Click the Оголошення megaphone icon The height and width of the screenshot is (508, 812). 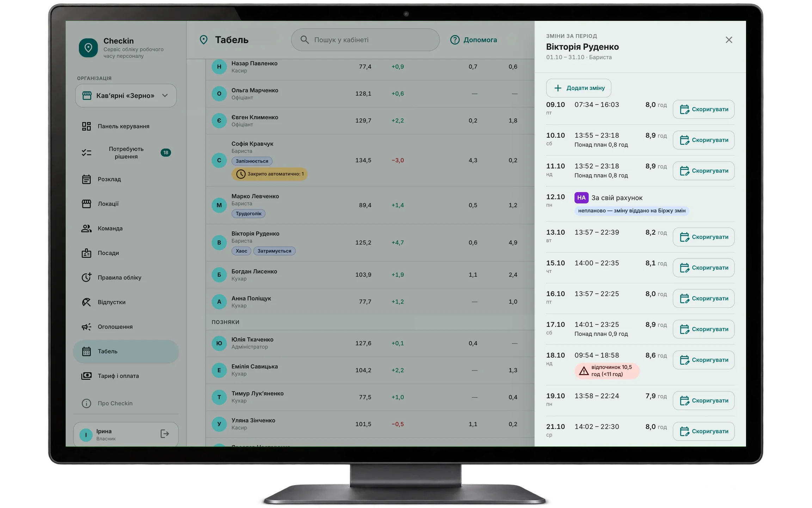[86, 327]
